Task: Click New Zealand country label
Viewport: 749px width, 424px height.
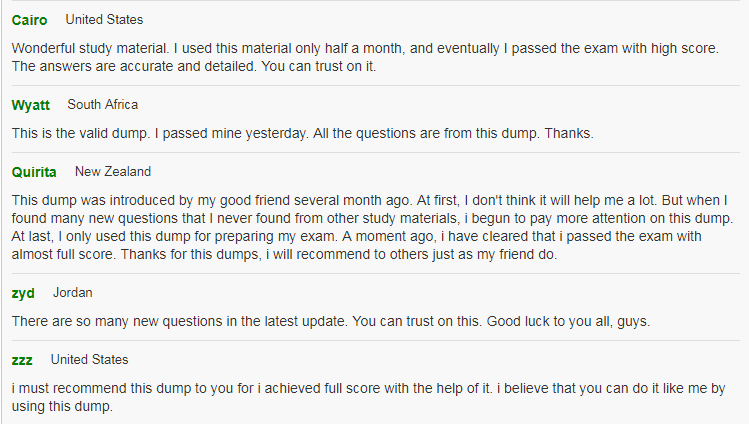Action: (x=113, y=171)
